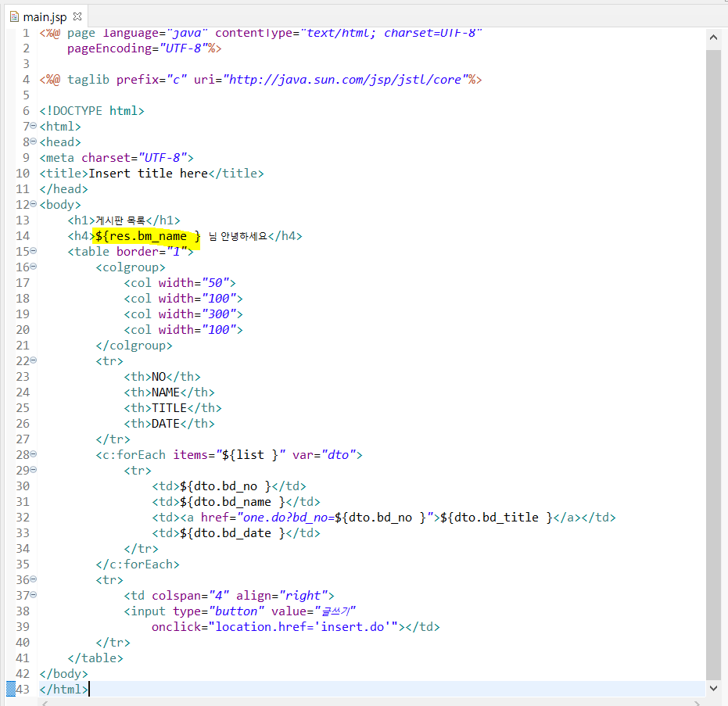Screen dimensions: 728x706
Task: Collapse the td colspan fold on line 37
Action: (34, 595)
